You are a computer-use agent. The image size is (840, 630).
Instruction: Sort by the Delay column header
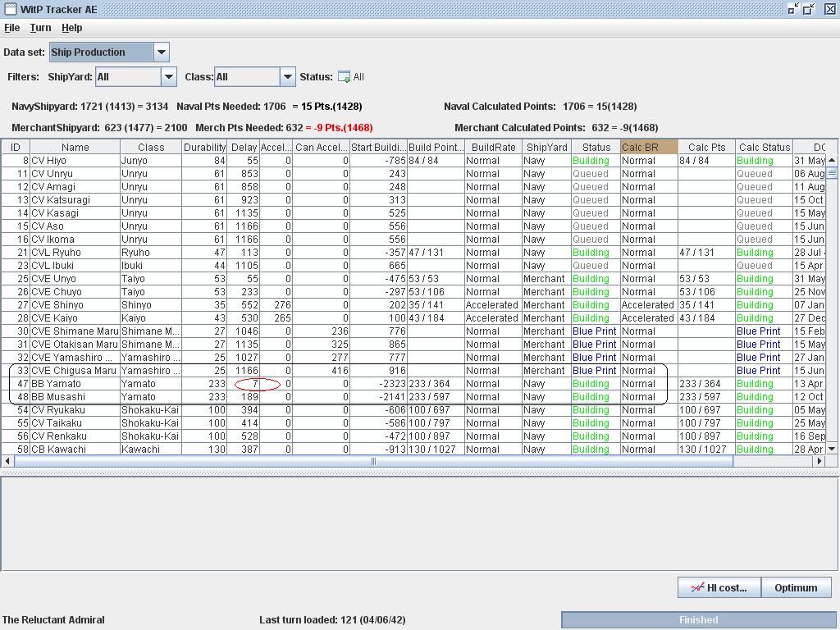(x=244, y=148)
